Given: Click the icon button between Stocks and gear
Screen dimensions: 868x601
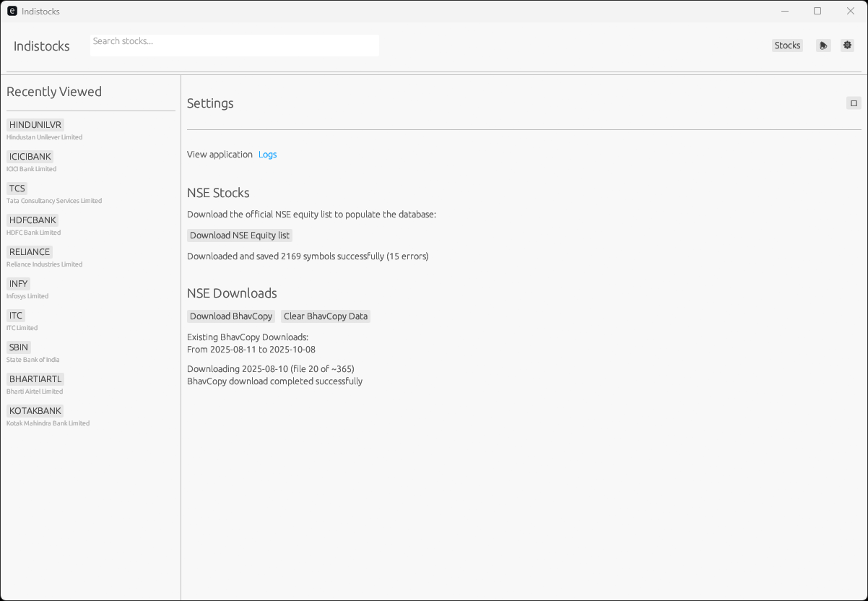Looking at the screenshot, I should (823, 46).
